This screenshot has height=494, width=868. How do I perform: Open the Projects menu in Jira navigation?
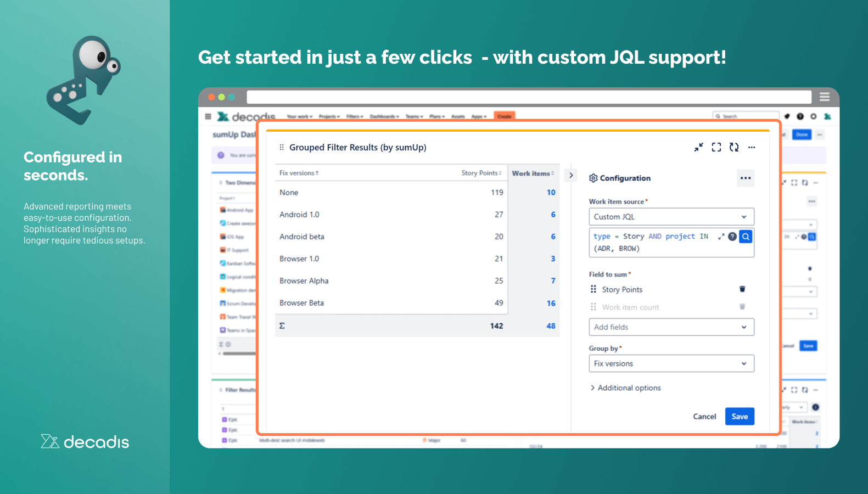click(329, 116)
